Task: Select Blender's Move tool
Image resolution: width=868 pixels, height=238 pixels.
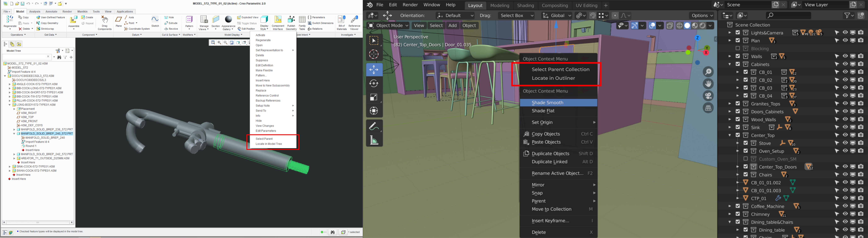Action: point(374,70)
